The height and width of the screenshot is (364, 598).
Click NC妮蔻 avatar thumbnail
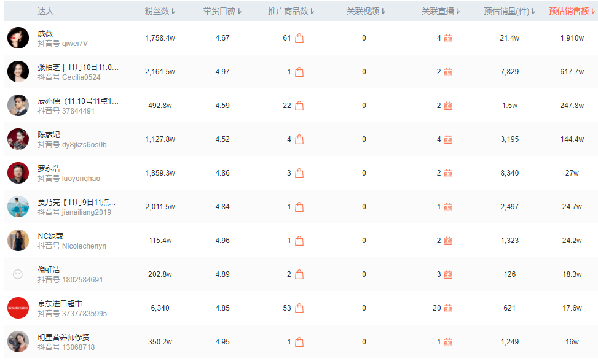point(18,240)
